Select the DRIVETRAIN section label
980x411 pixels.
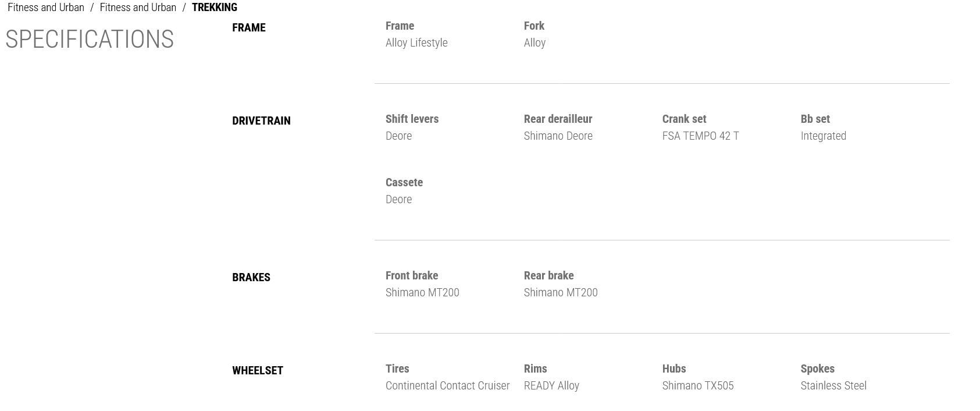261,121
